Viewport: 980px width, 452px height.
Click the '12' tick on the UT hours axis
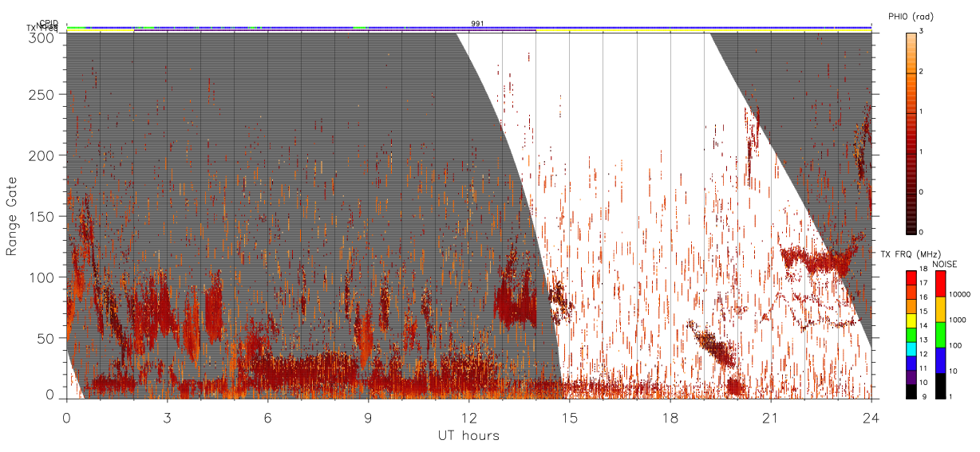(469, 417)
